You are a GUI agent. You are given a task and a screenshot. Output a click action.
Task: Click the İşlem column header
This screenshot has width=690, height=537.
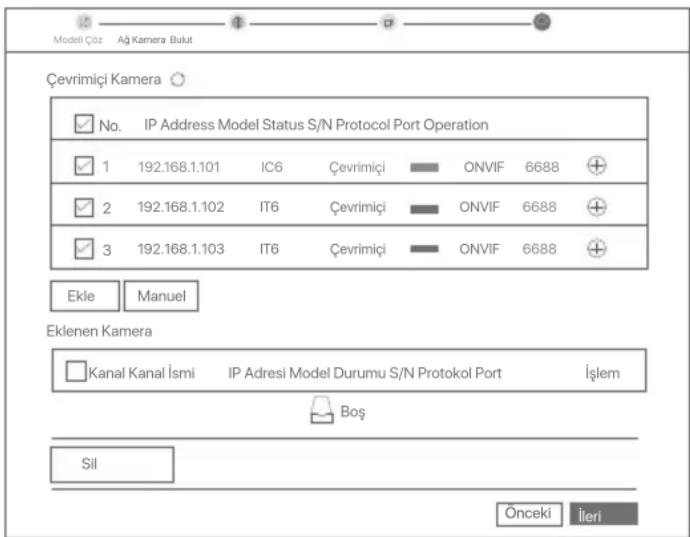click(x=602, y=373)
